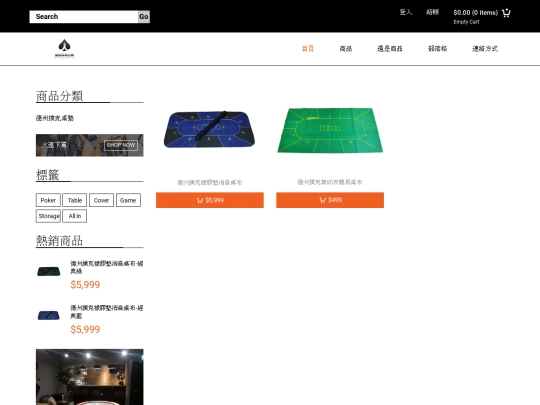Click the Go search button

[144, 17]
